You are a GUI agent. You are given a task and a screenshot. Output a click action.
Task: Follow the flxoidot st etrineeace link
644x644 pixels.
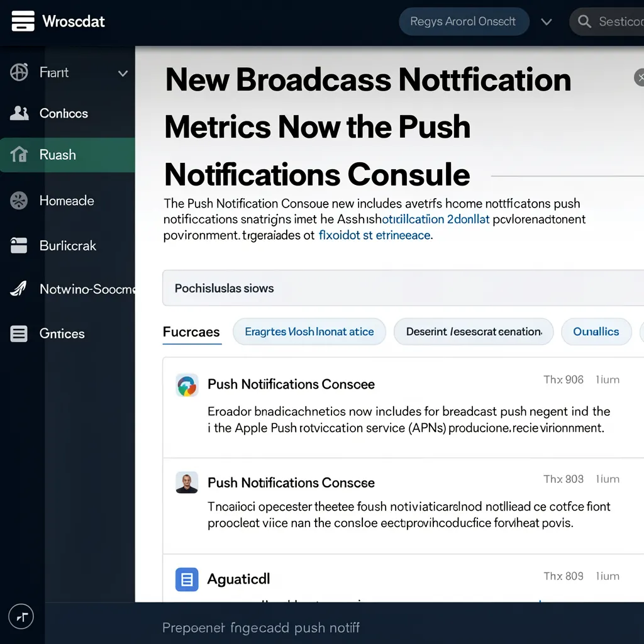click(x=375, y=235)
